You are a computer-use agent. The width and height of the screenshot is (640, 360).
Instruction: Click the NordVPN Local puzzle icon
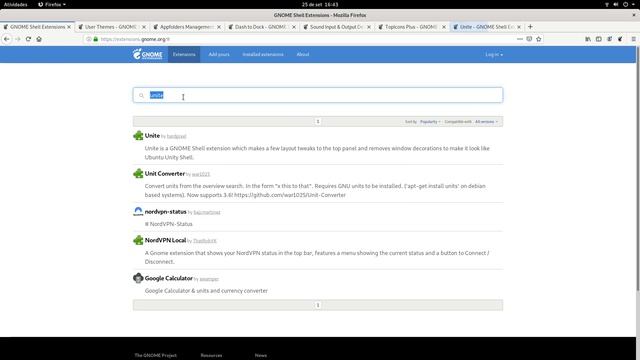point(138,240)
